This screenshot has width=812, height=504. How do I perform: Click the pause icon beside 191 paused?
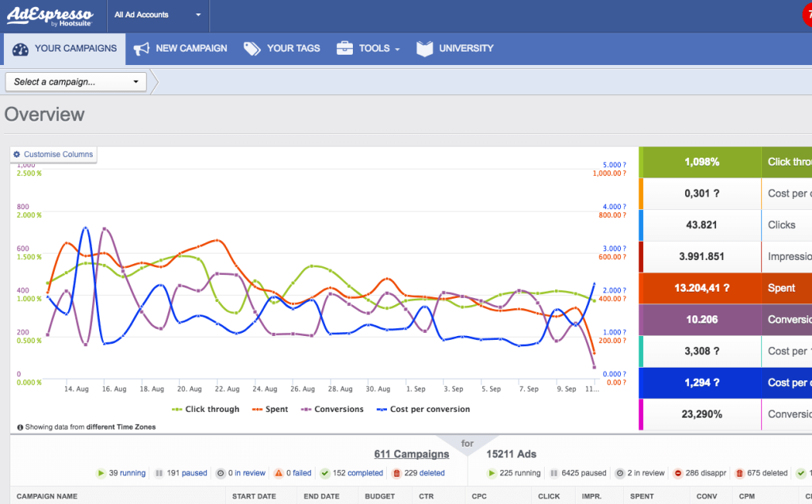159,473
